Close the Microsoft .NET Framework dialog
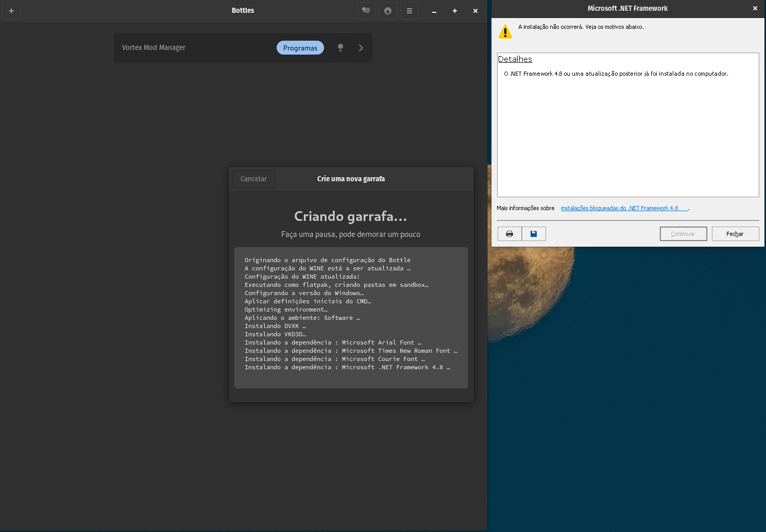Viewport: 766px width, 532px height. pyautogui.click(x=755, y=8)
